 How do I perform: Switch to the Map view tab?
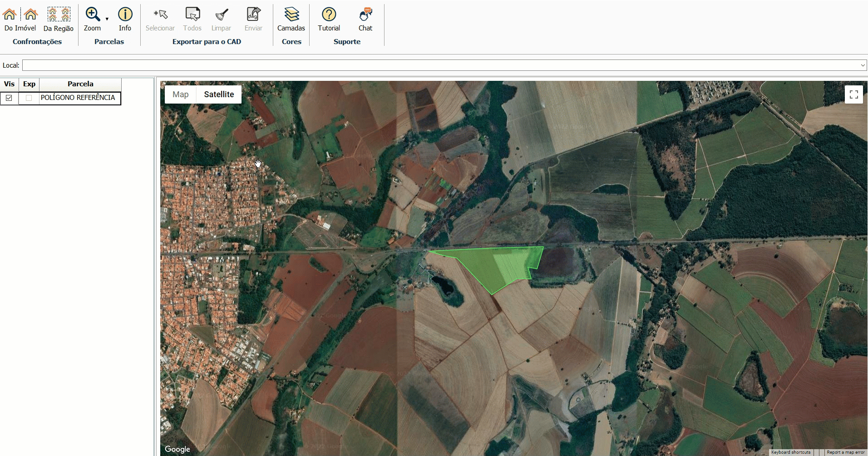[x=180, y=94]
